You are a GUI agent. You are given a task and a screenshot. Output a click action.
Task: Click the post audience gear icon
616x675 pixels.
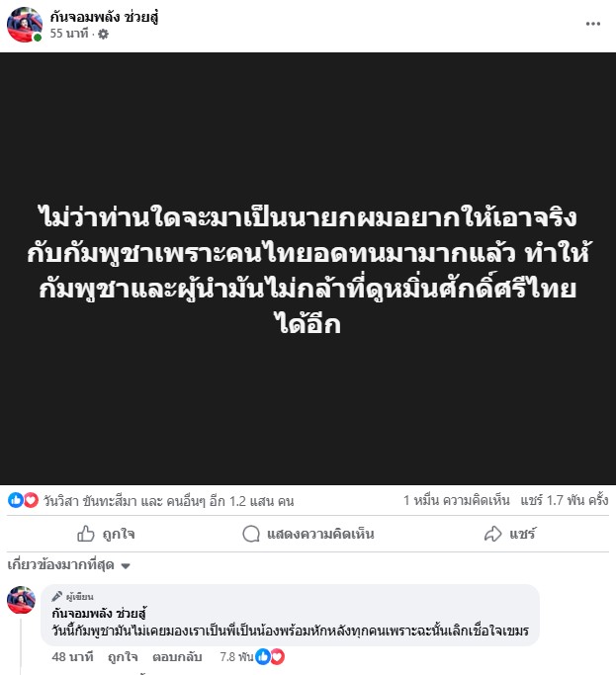point(103,34)
